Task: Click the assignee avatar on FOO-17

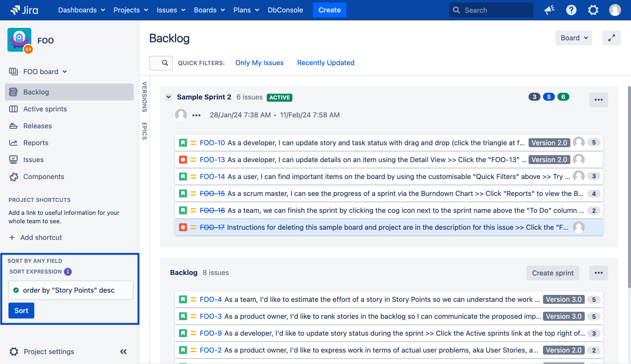Action: tap(579, 227)
